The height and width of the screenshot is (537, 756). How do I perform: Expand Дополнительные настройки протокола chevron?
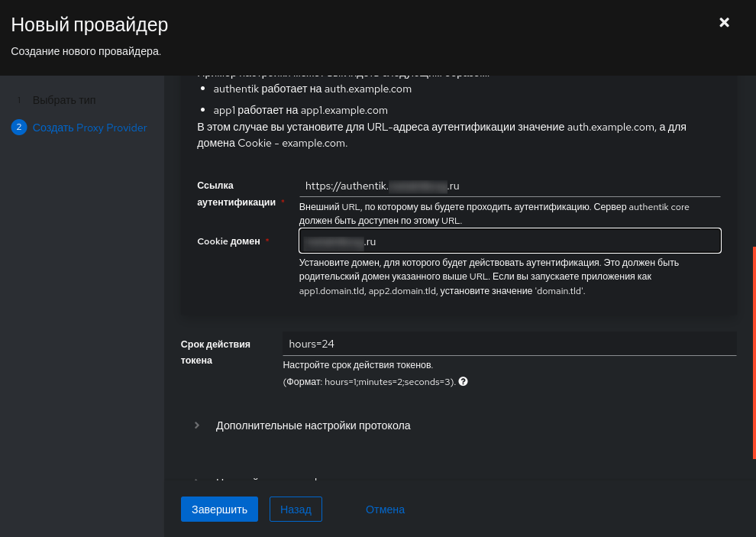pyautogui.click(x=197, y=425)
